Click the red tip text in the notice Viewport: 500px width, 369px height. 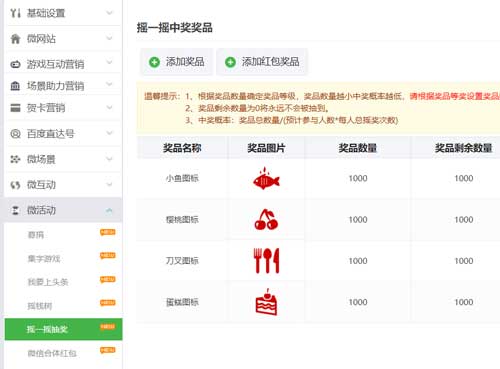coord(455,96)
